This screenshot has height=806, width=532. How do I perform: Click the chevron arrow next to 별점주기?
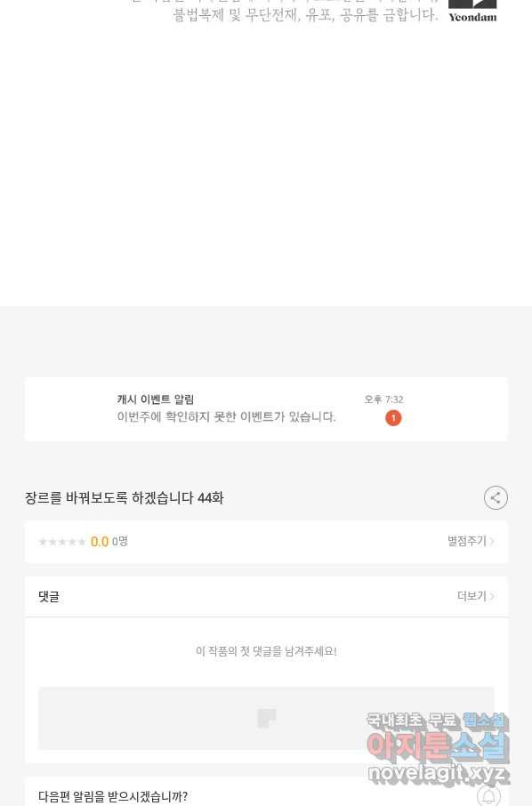tap(492, 541)
